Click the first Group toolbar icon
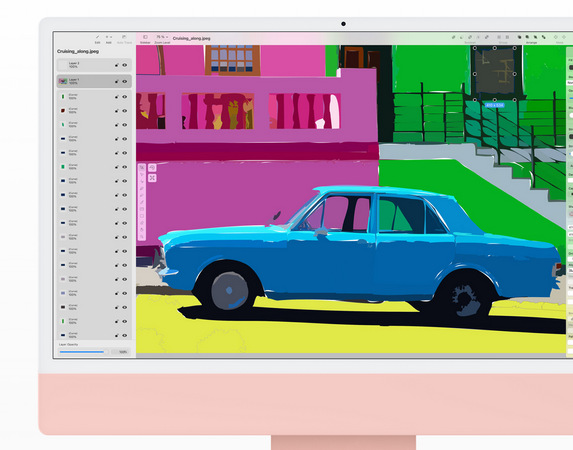 click(499, 37)
